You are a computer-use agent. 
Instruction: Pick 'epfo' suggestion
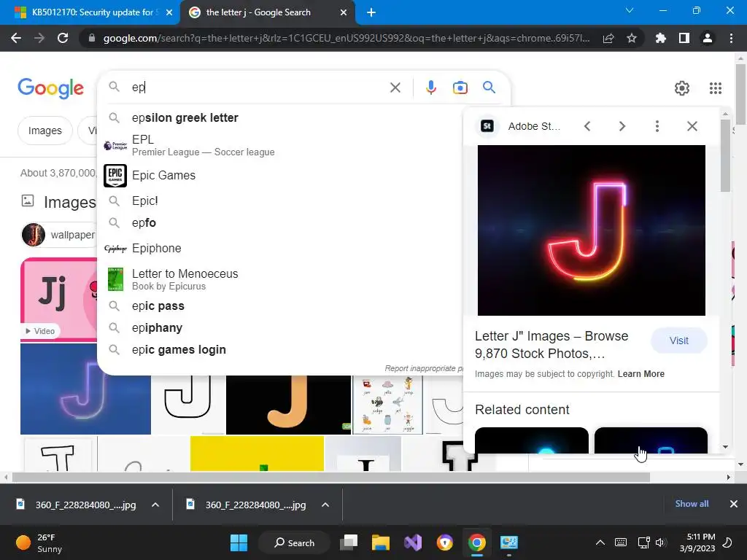(x=281, y=223)
